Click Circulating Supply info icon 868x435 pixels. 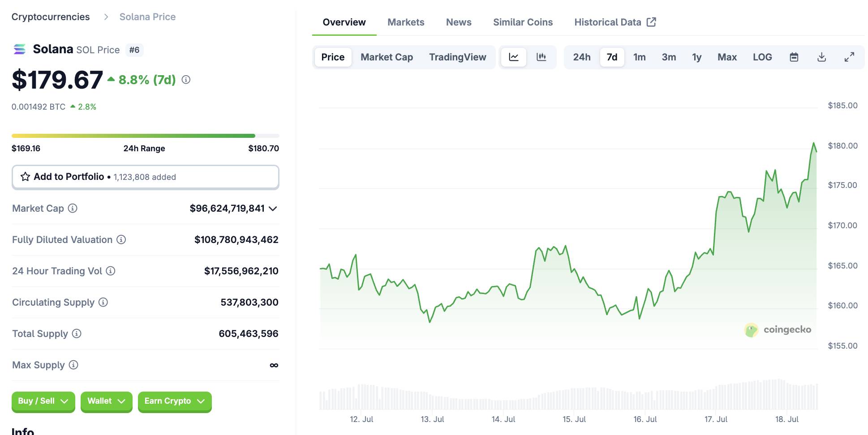tap(103, 302)
